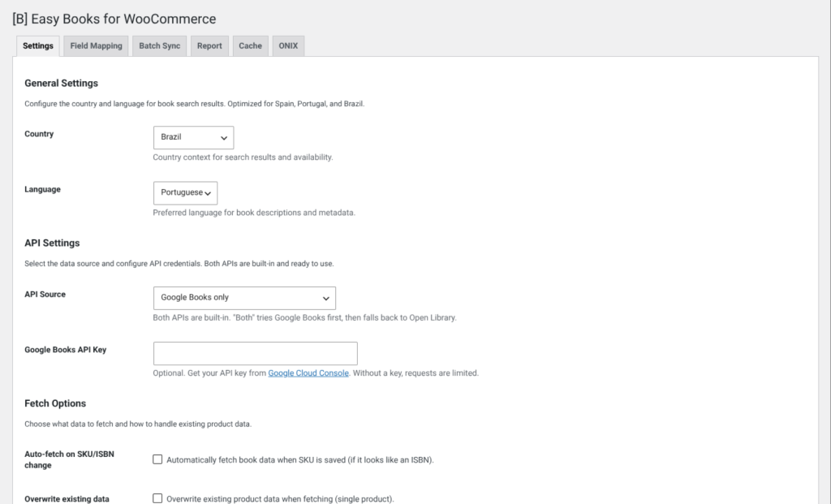This screenshot has height=504, width=831.
Task: Click the Language field label
Action: click(x=42, y=190)
